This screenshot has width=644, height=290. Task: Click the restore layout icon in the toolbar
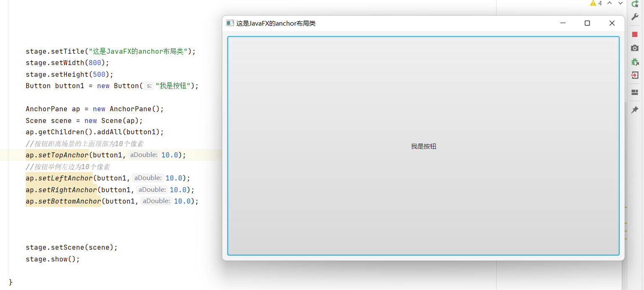point(635,92)
